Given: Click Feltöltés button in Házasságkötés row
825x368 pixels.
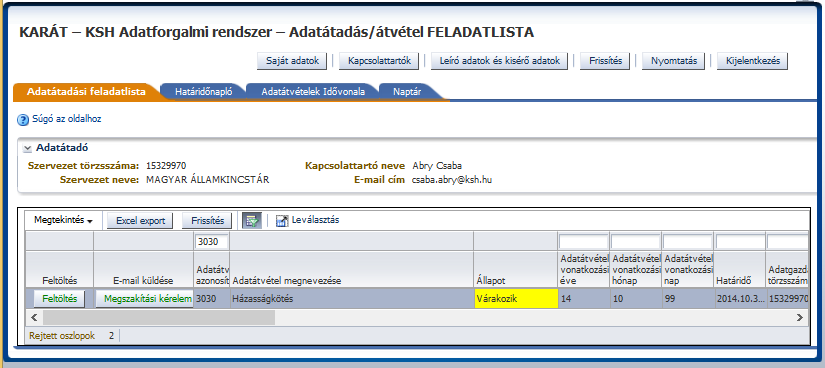Looking at the screenshot, I should point(59,299).
